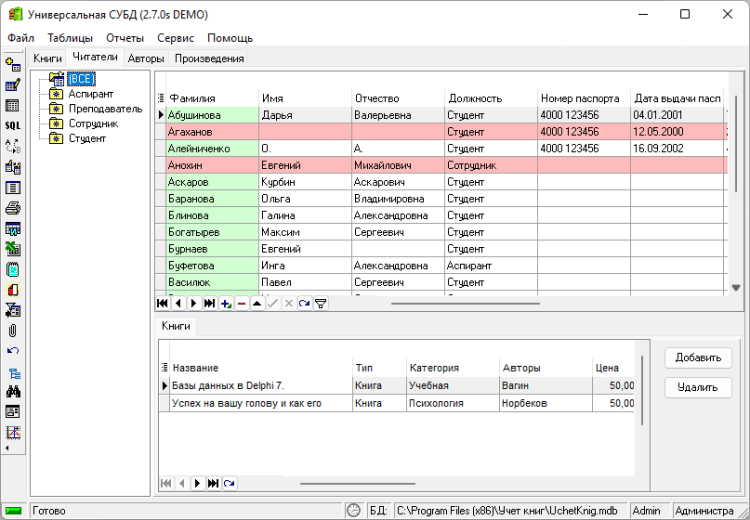Click the find and replace A-to-B icon

pyautogui.click(x=13, y=146)
